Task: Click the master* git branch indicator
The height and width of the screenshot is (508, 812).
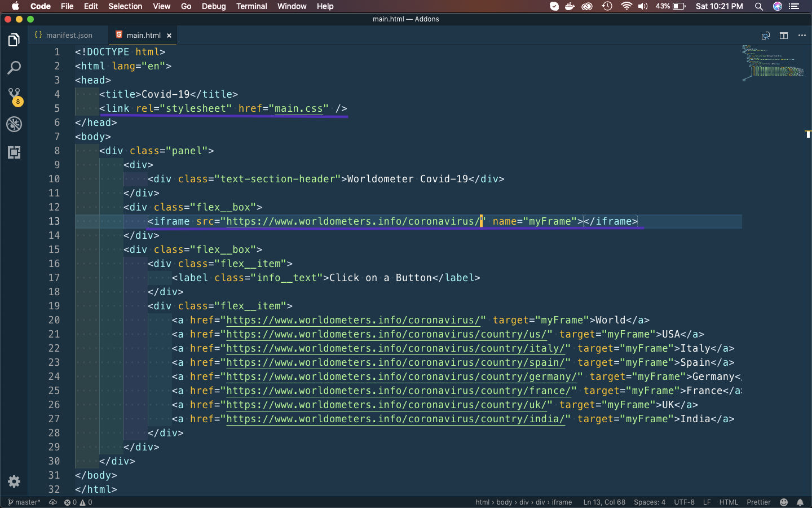Action: (24, 502)
